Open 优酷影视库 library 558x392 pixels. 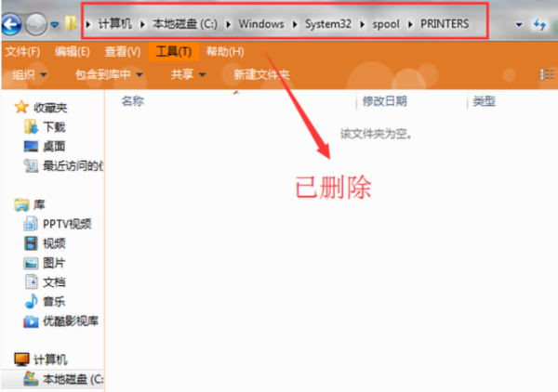tap(71, 320)
